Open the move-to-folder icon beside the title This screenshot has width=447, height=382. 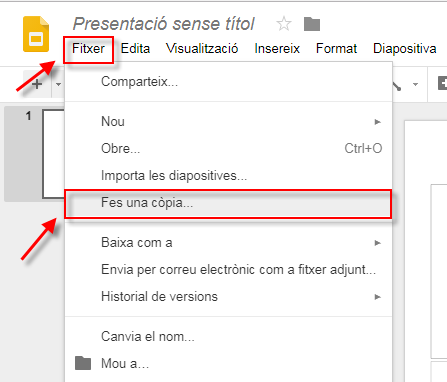coord(312,24)
